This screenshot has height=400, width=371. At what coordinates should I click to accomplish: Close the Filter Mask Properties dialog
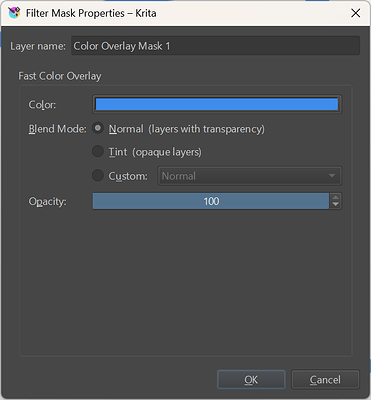point(356,13)
